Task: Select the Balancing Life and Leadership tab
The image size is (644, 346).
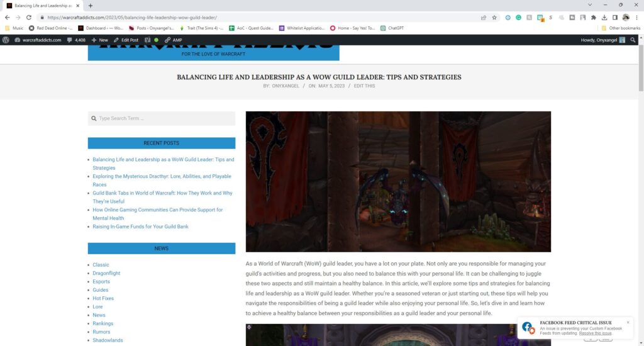Action: [42, 6]
